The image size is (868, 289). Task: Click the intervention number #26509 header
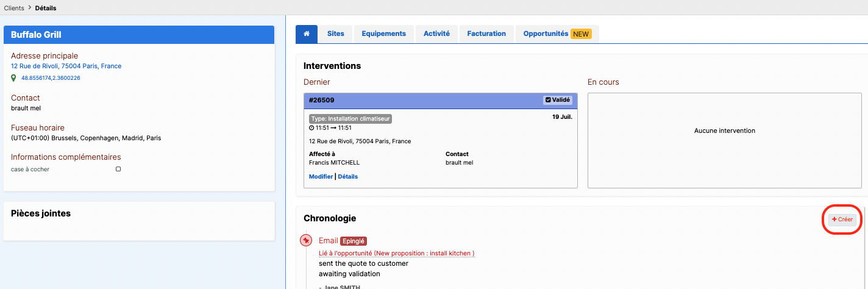[x=322, y=100]
